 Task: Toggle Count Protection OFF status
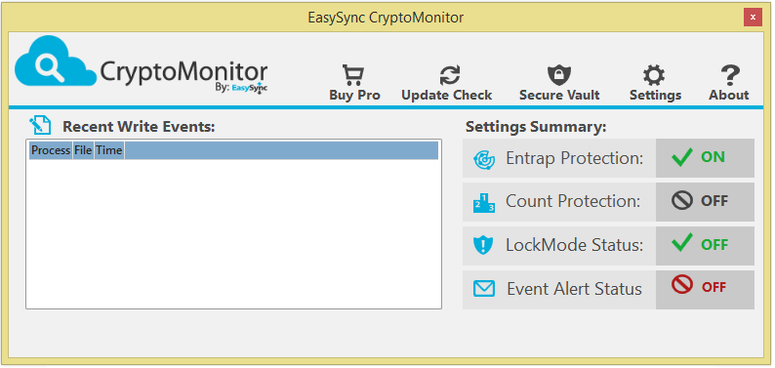[x=705, y=202]
